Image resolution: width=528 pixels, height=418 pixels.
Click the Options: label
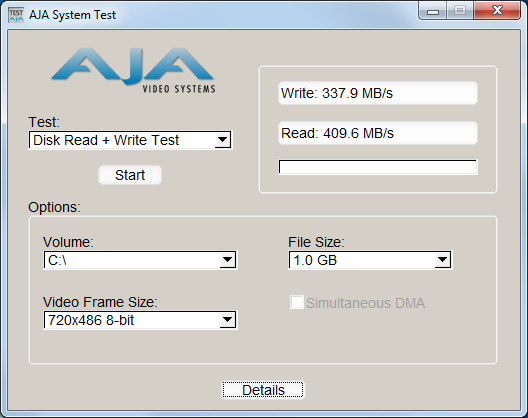tap(55, 207)
